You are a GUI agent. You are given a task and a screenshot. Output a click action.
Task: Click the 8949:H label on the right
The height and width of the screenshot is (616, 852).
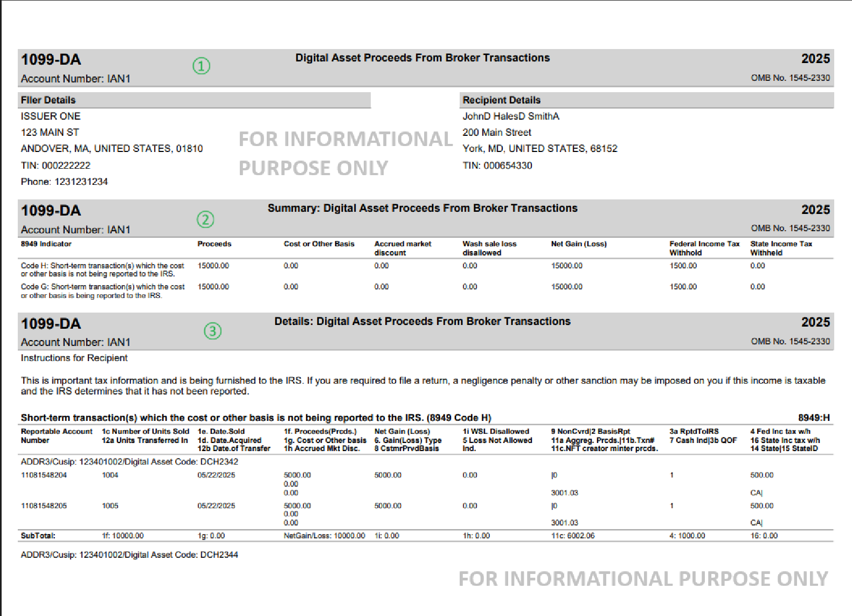tap(814, 418)
